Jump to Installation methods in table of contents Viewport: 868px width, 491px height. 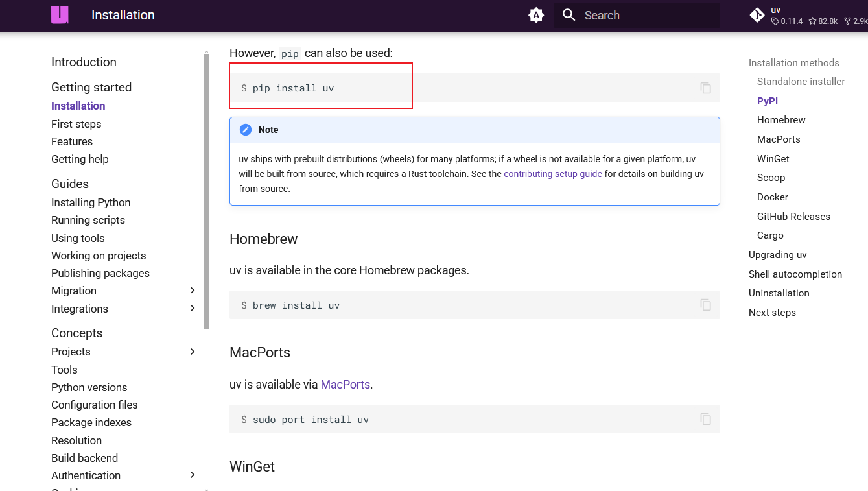pyautogui.click(x=794, y=63)
